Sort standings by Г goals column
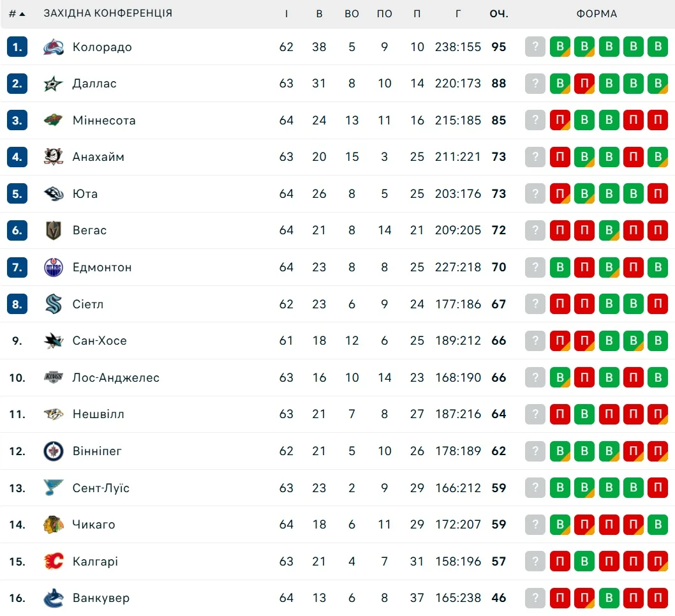The image size is (675, 616). (x=458, y=13)
